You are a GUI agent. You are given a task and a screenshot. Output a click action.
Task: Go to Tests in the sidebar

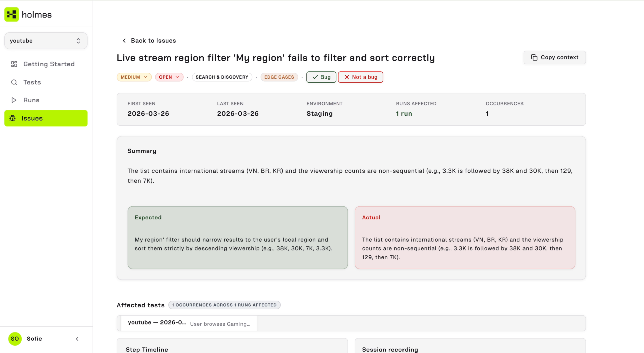46,82
